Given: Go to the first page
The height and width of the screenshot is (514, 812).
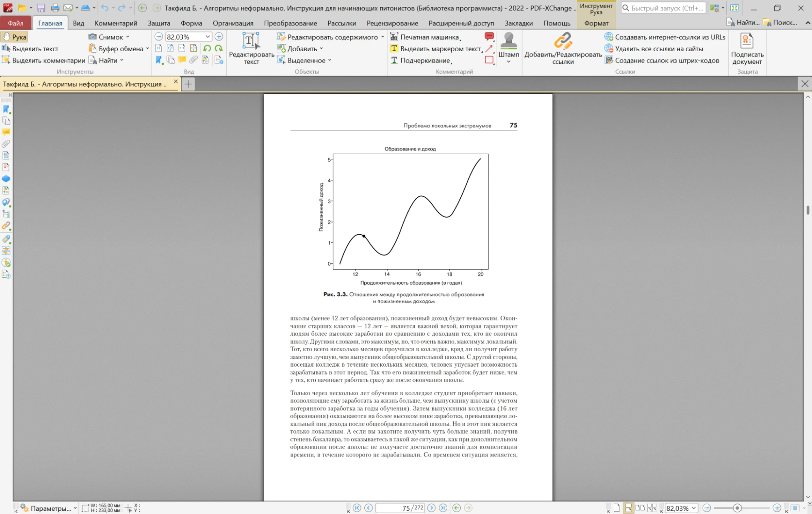Looking at the screenshot, I should click(x=357, y=508).
